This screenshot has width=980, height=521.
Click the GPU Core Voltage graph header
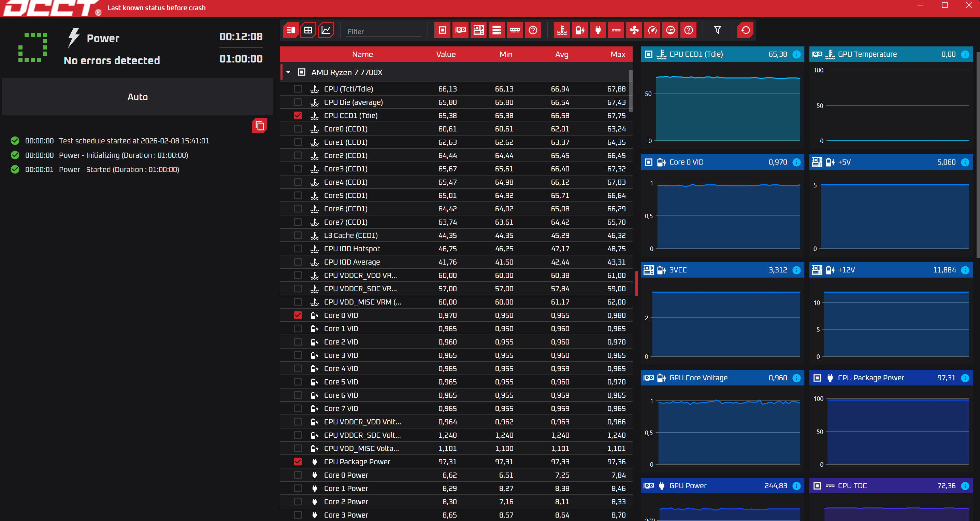point(722,378)
